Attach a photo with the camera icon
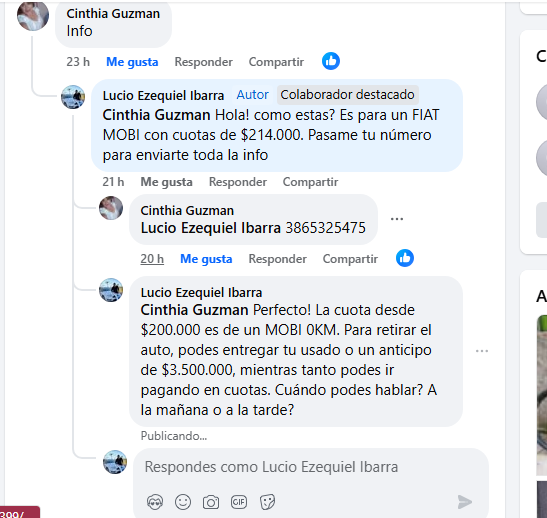This screenshot has width=547, height=518. tap(211, 502)
